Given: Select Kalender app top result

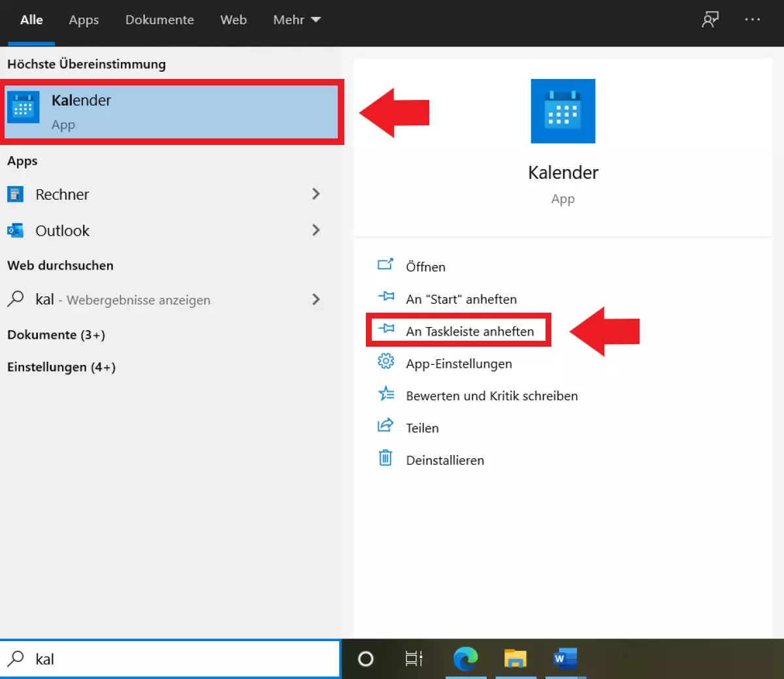Looking at the screenshot, I should click(x=171, y=111).
